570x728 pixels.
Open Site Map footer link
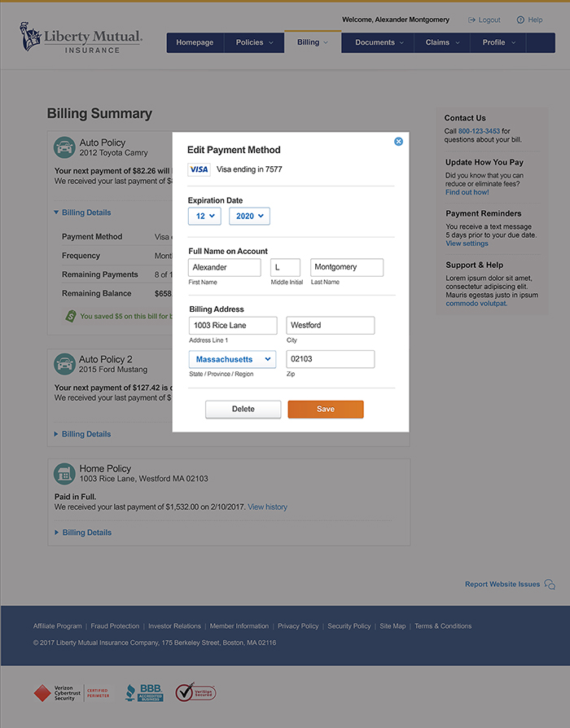coord(392,626)
